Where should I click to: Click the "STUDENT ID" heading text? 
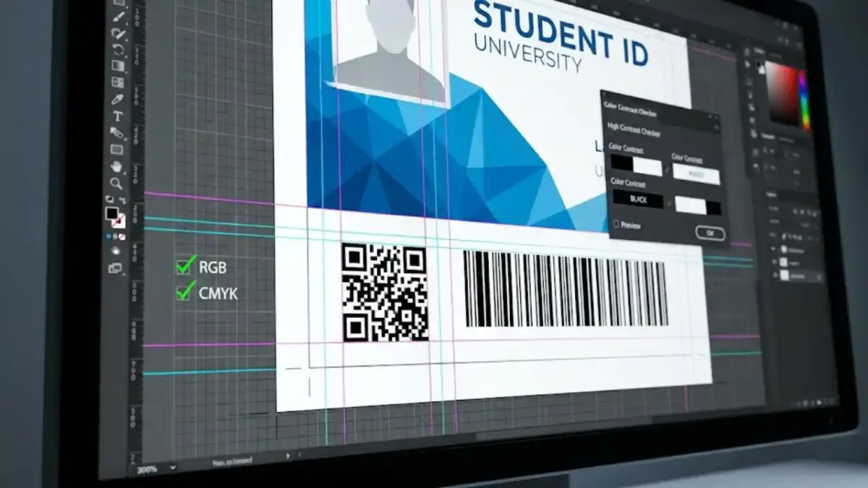tap(560, 34)
